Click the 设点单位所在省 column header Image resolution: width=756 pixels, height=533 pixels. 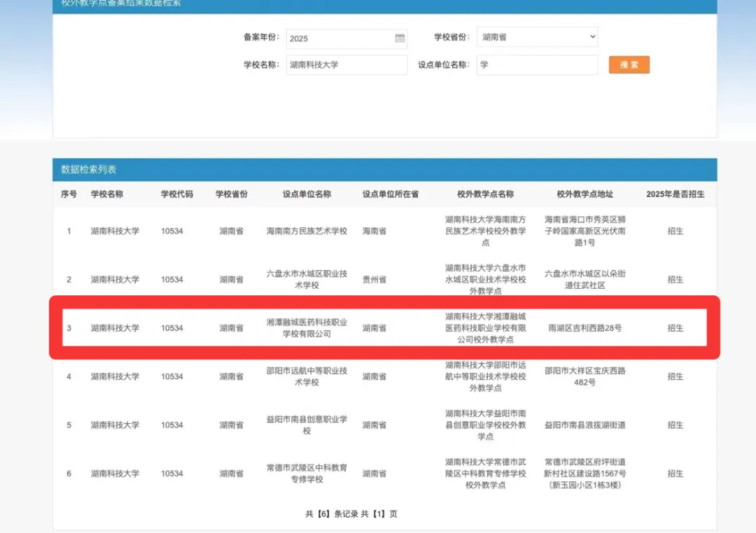(390, 194)
